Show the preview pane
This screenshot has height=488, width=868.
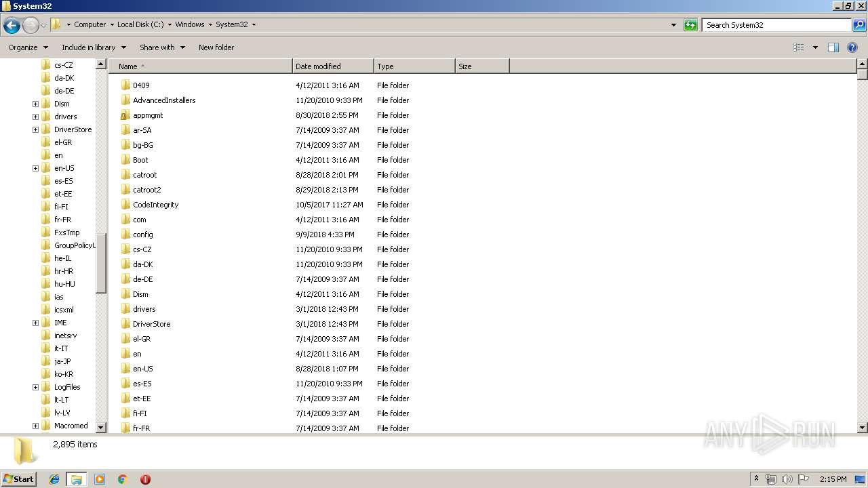(833, 47)
